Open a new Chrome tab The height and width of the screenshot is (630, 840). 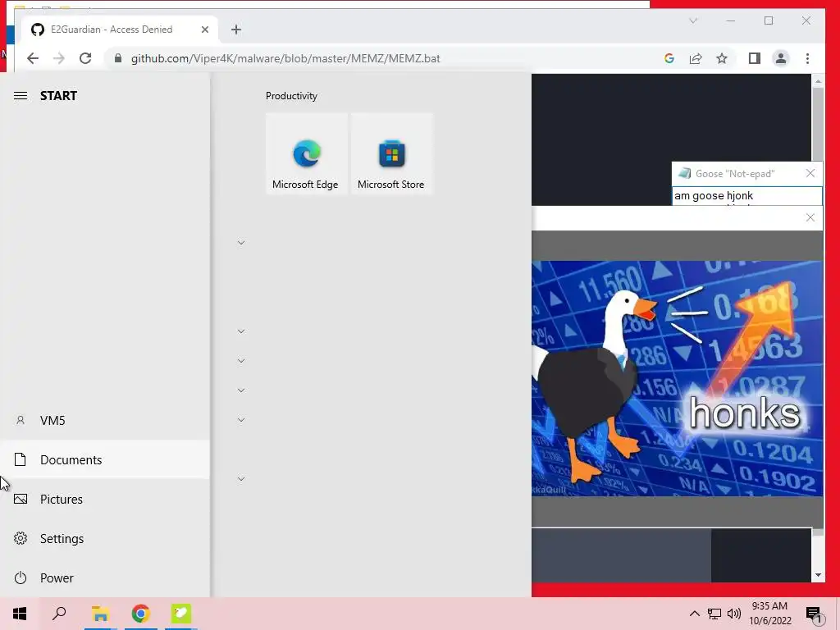(236, 30)
